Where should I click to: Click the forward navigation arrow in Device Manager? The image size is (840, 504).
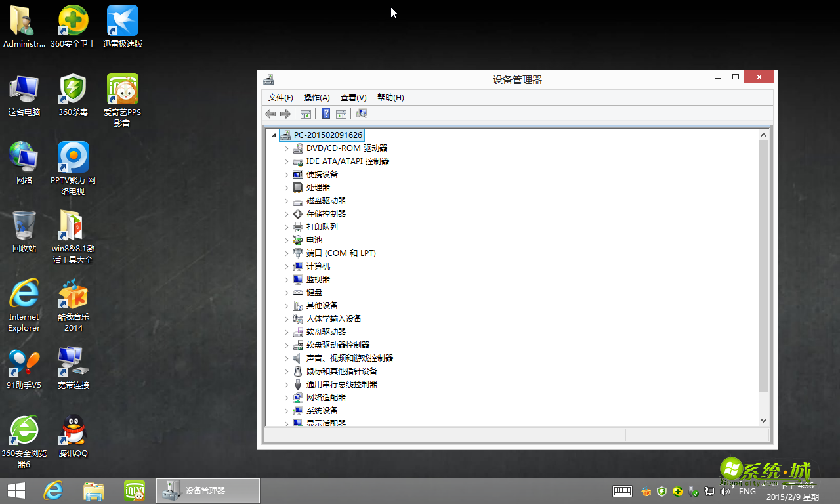pos(285,114)
